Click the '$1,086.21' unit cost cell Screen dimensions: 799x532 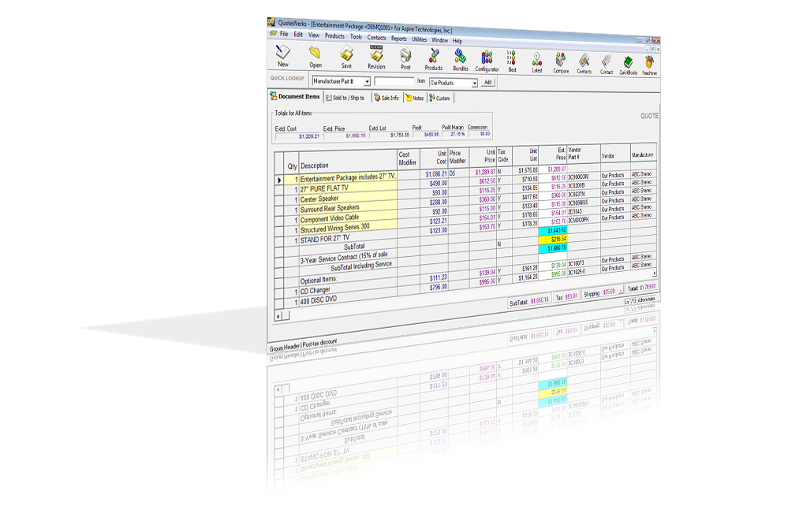click(434, 174)
